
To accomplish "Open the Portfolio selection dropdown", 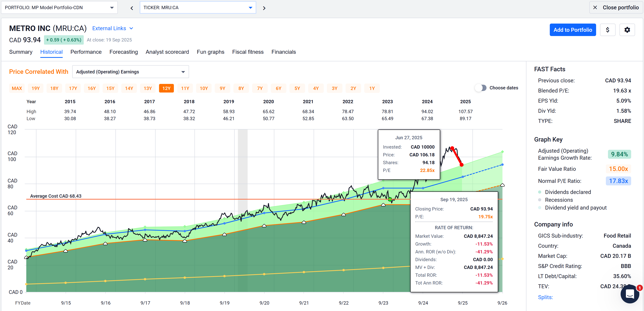I will tap(59, 8).
